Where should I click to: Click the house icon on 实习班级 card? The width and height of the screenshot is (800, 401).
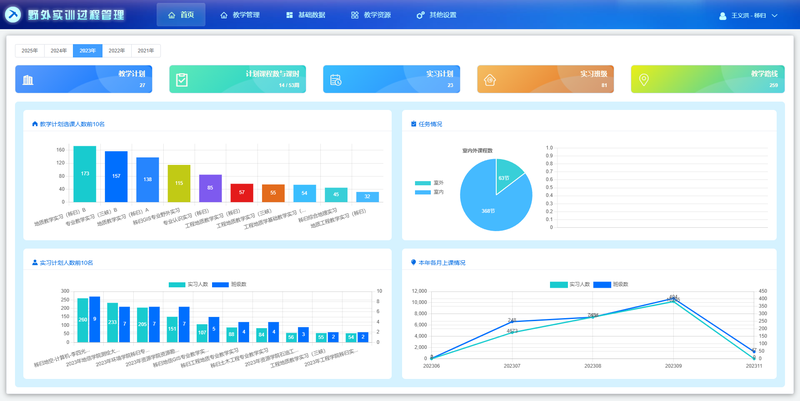point(490,80)
